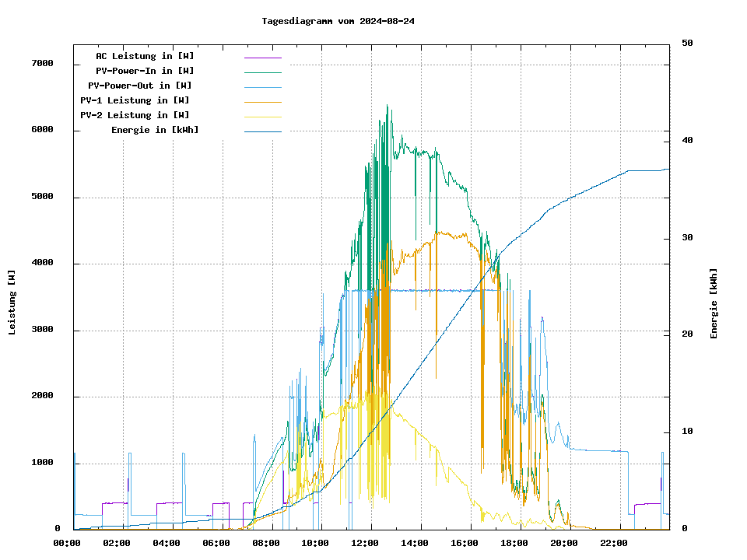Click the yellow PV-2 Leistung legend line sample
This screenshot has width=747, height=560.
(x=262, y=117)
